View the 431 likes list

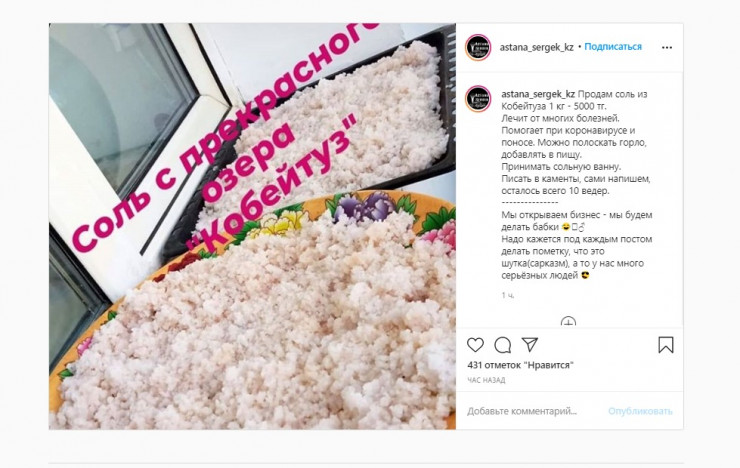[x=521, y=365]
